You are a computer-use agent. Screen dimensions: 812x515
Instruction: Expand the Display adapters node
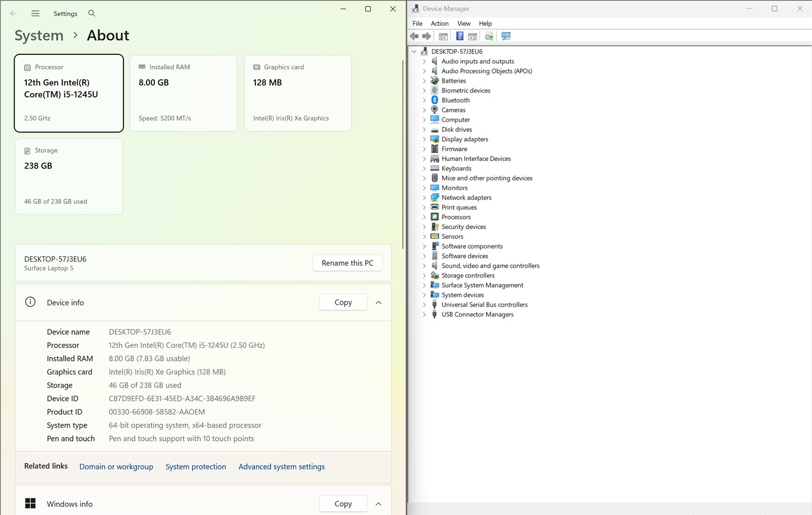(425, 139)
